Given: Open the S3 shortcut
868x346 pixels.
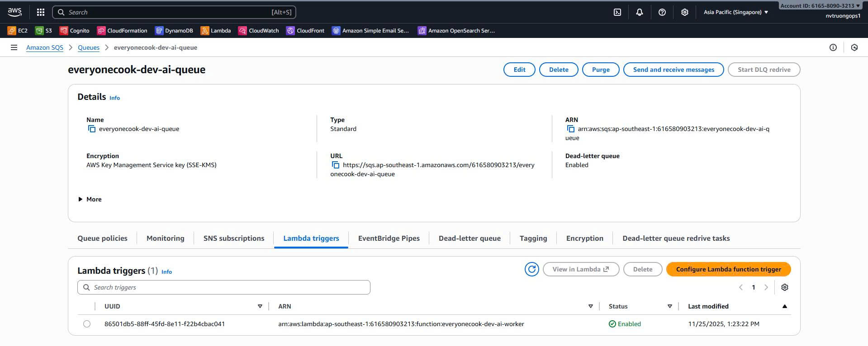Looking at the screenshot, I should [44, 31].
